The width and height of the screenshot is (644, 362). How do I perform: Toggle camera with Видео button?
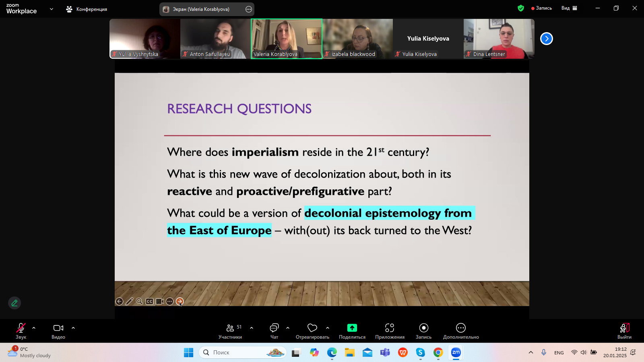coord(58,328)
